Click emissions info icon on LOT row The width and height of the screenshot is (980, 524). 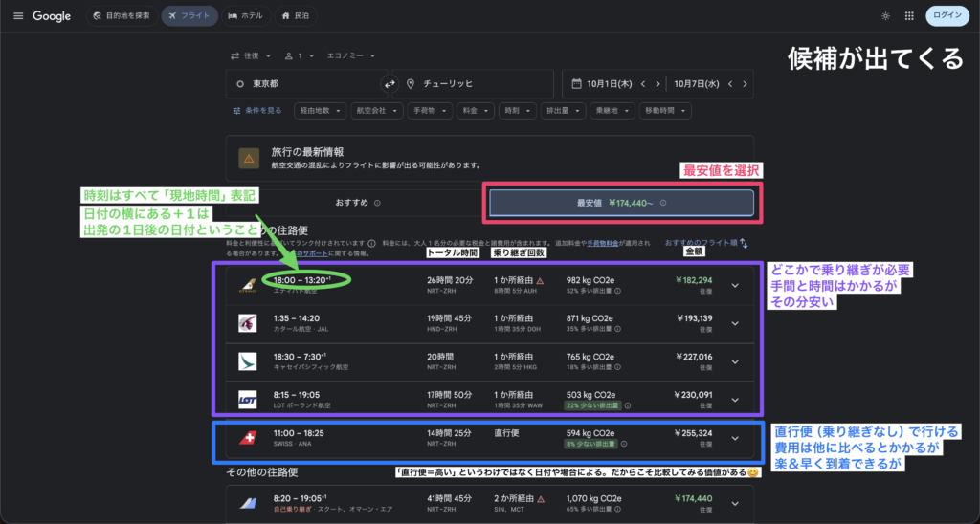627,406
